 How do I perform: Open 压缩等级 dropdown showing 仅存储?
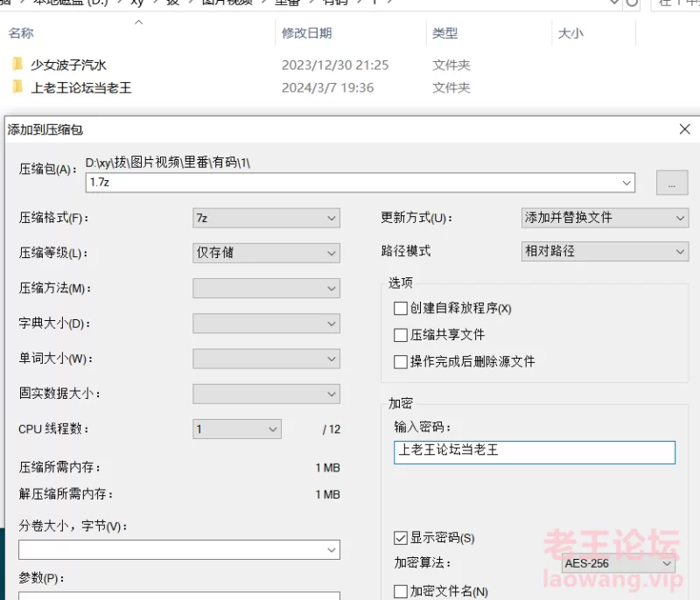pyautogui.click(x=266, y=253)
